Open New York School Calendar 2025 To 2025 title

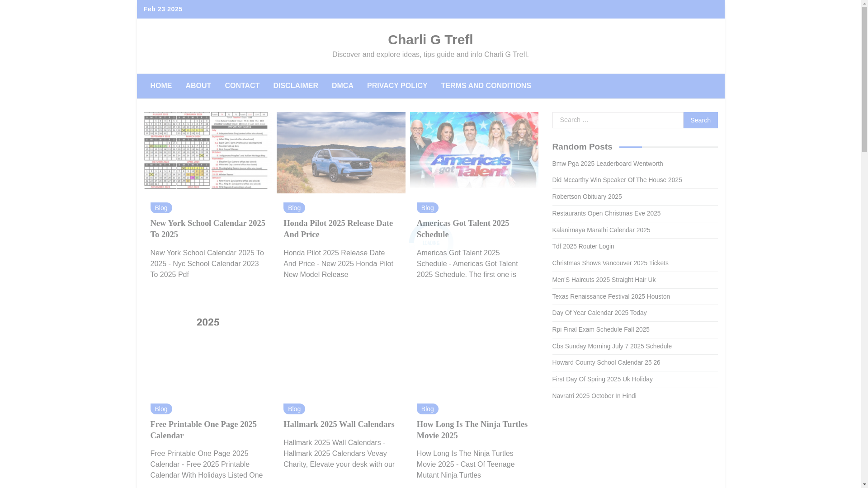pyautogui.click(x=208, y=229)
